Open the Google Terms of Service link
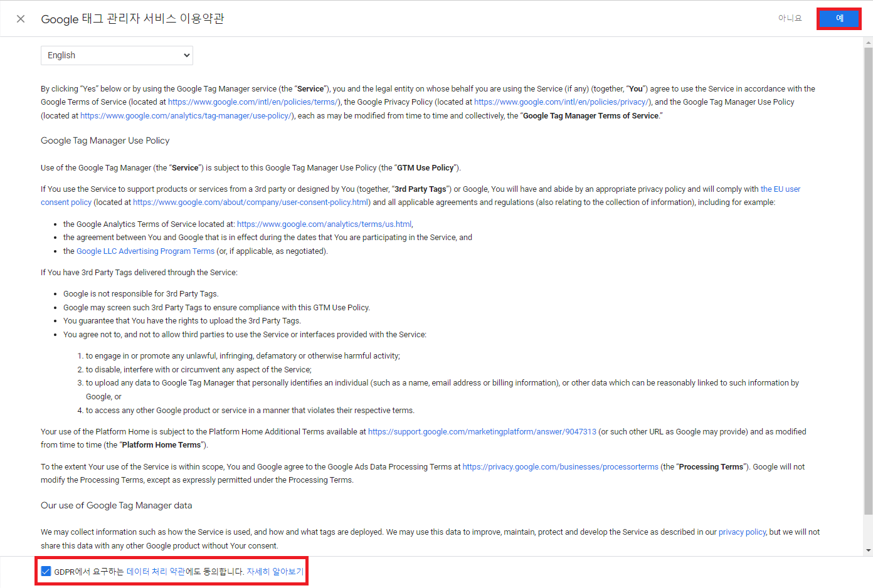 click(x=253, y=102)
